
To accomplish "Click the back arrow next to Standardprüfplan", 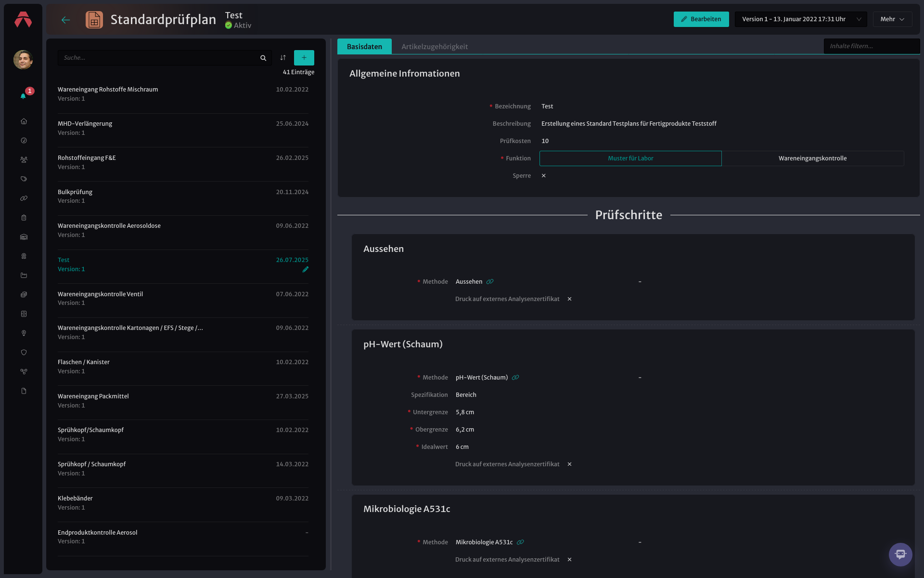I will [66, 20].
